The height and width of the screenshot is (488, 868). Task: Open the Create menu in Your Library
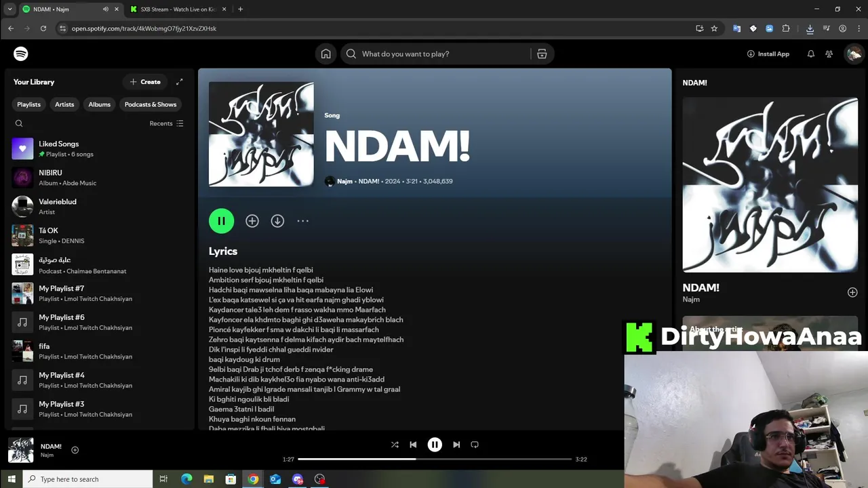[145, 82]
